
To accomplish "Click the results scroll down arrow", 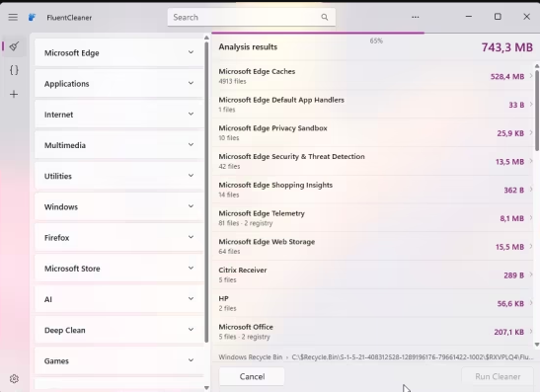I will (537, 345).
